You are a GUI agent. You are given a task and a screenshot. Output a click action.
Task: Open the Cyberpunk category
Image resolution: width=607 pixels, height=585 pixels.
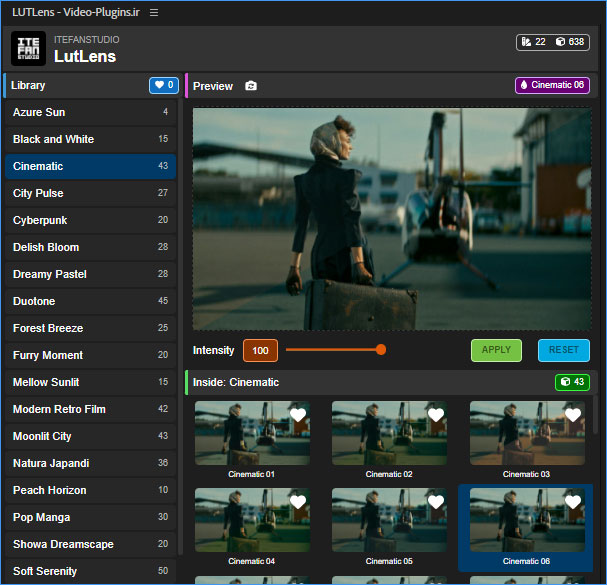point(91,220)
